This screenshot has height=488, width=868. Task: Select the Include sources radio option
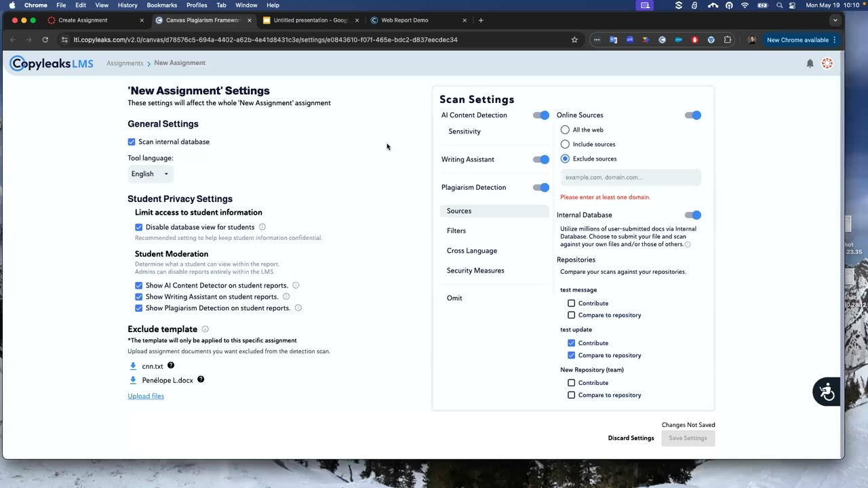tap(565, 144)
